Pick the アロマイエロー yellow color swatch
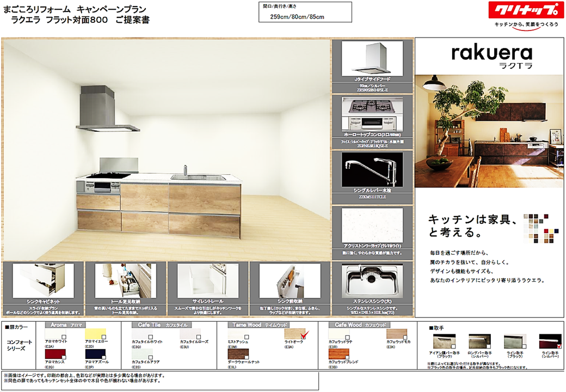Screen dimensions: 566x392 pyautogui.click(x=95, y=334)
